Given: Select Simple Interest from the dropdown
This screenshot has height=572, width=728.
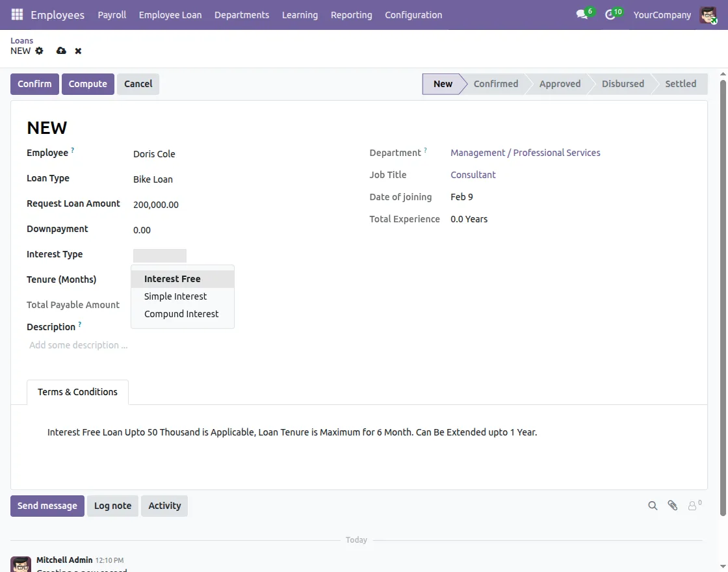Looking at the screenshot, I should coord(175,296).
